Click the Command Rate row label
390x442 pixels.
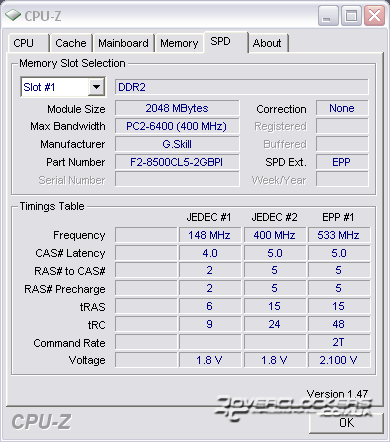pos(69,343)
